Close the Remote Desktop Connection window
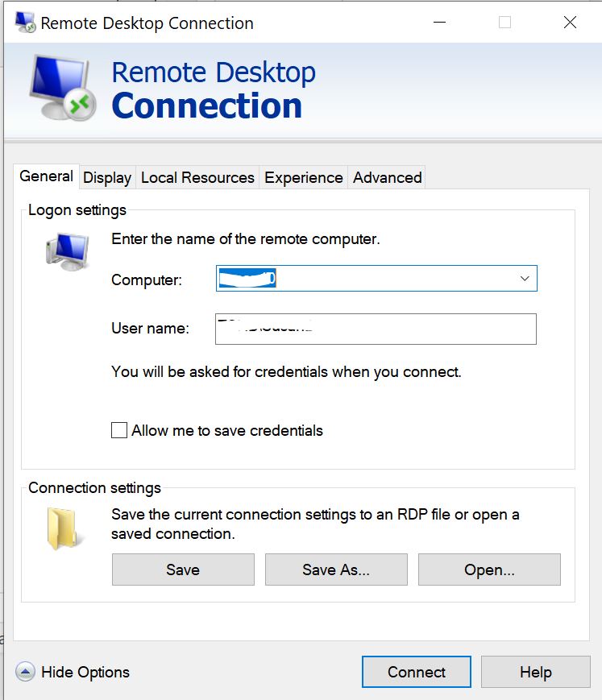The image size is (602, 700). (570, 23)
